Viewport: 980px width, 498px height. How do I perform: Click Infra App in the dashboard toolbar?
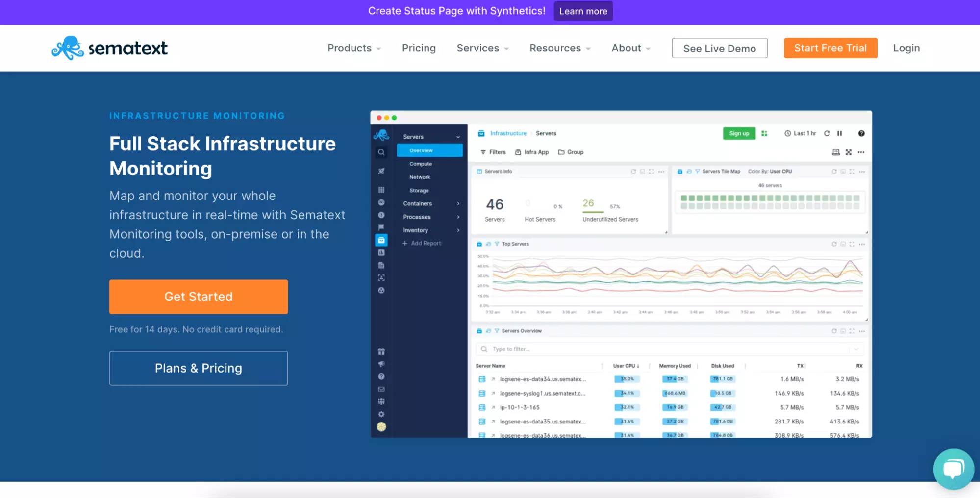point(532,152)
